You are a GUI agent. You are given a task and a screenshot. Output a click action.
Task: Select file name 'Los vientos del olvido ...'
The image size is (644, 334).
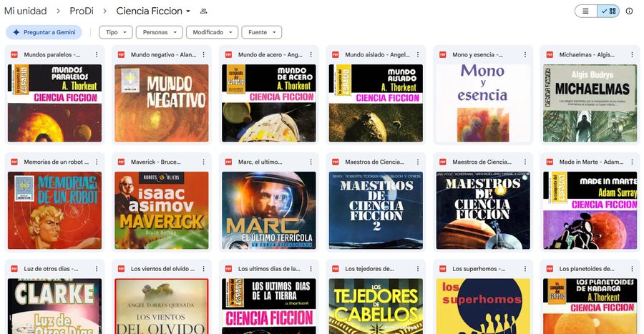tap(162, 269)
